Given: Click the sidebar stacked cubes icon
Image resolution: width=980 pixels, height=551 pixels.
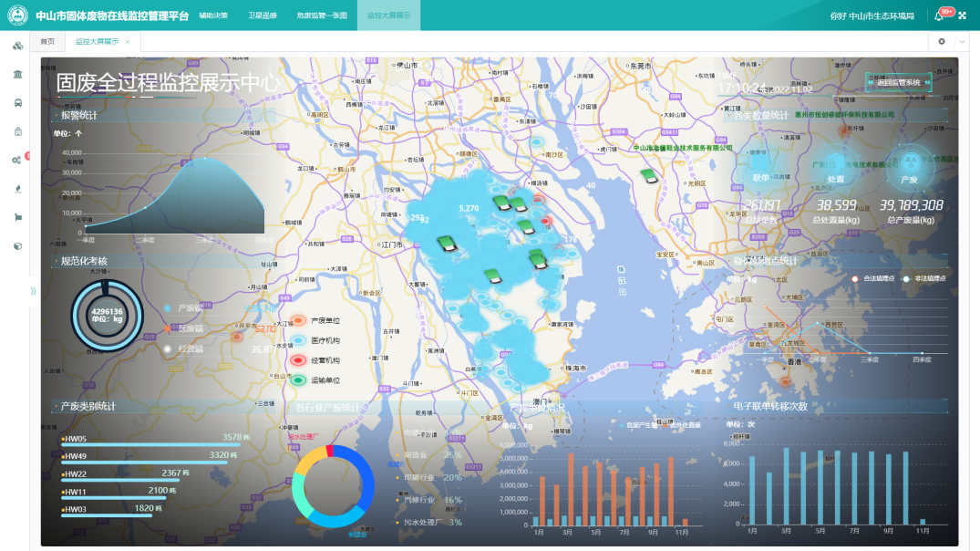Looking at the screenshot, I should tap(17, 46).
